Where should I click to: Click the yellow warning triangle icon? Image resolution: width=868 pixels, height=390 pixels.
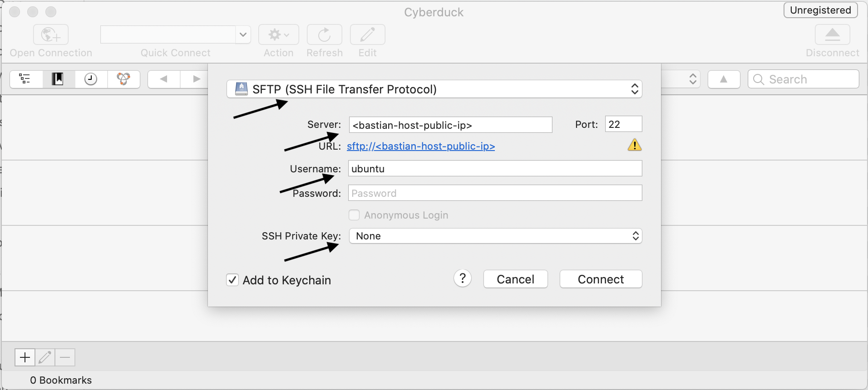click(x=635, y=145)
